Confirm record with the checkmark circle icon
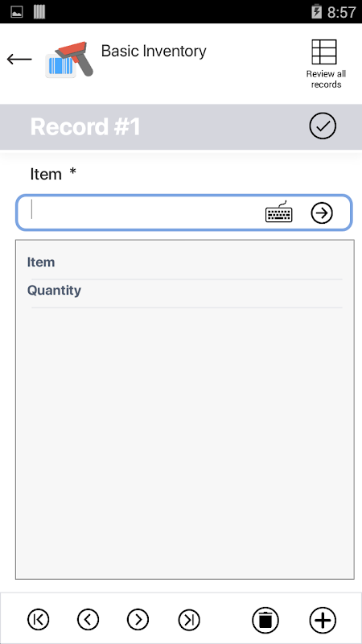362x644 pixels. pyautogui.click(x=323, y=126)
